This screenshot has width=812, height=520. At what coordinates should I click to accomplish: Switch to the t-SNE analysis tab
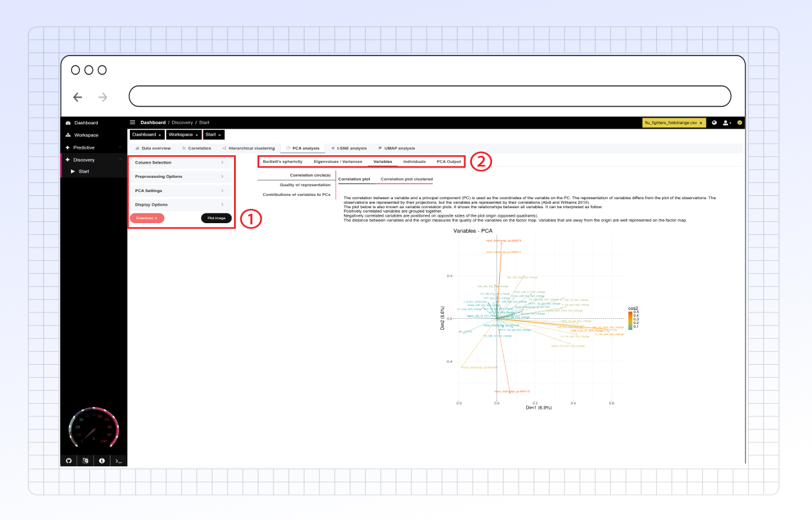click(x=348, y=148)
